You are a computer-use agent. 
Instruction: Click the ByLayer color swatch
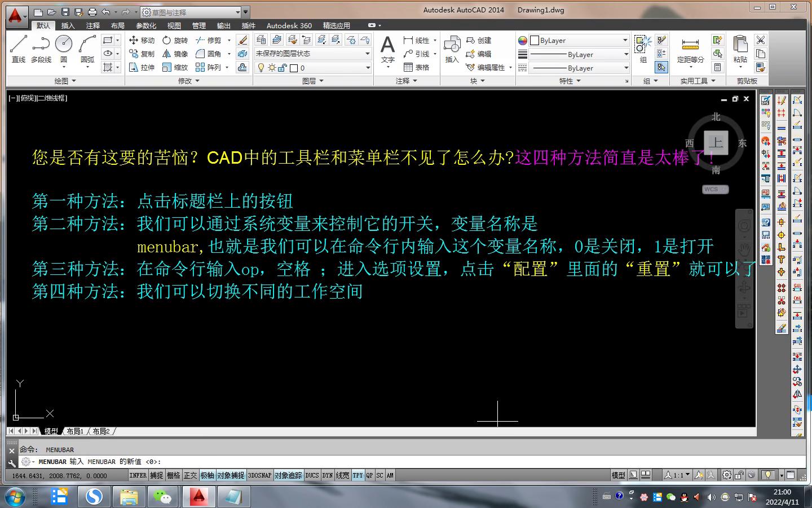click(535, 41)
